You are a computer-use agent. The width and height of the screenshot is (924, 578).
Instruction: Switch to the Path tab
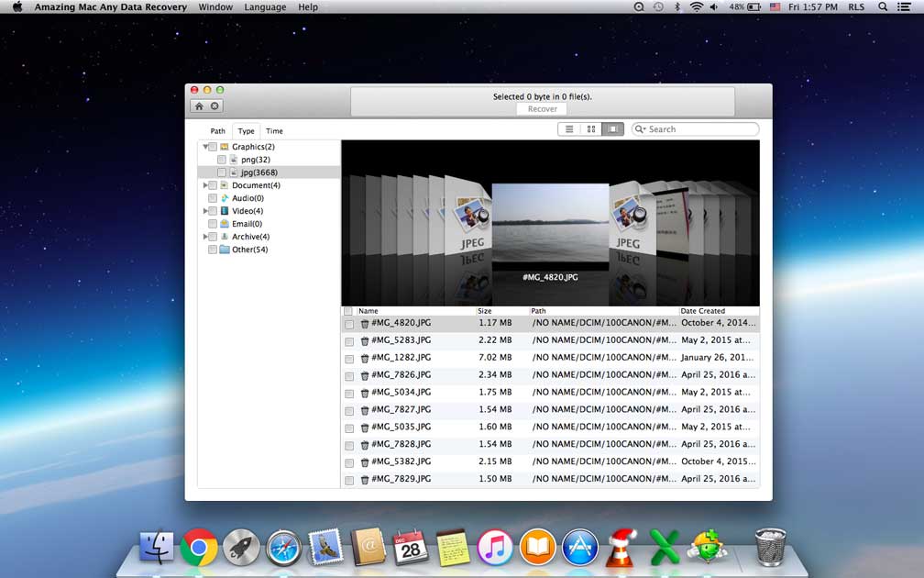(217, 131)
